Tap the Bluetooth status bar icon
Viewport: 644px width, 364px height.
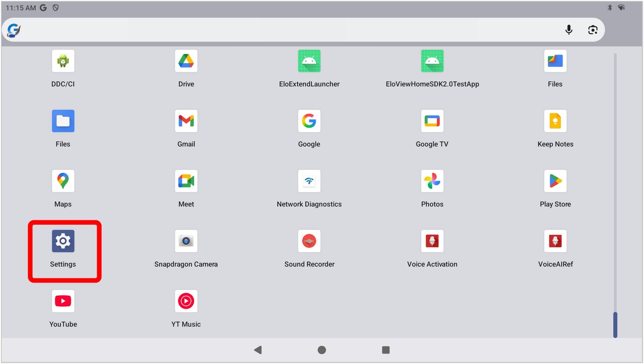(x=610, y=8)
